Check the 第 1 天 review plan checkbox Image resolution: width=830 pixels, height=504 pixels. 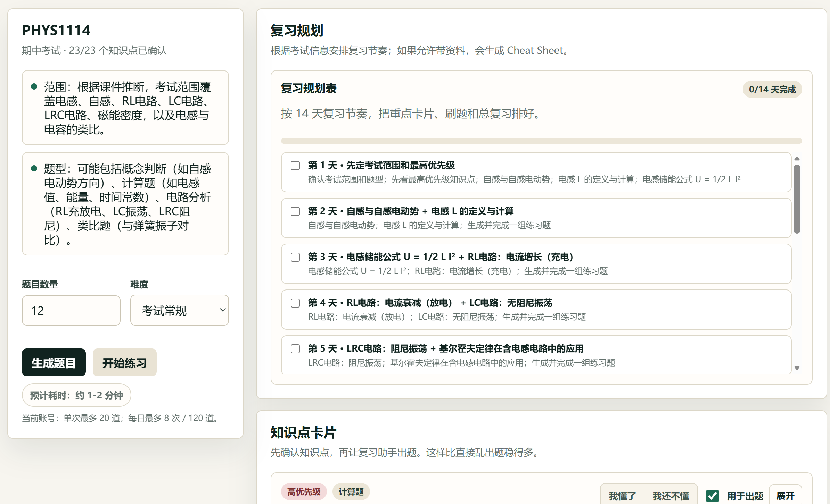point(295,166)
